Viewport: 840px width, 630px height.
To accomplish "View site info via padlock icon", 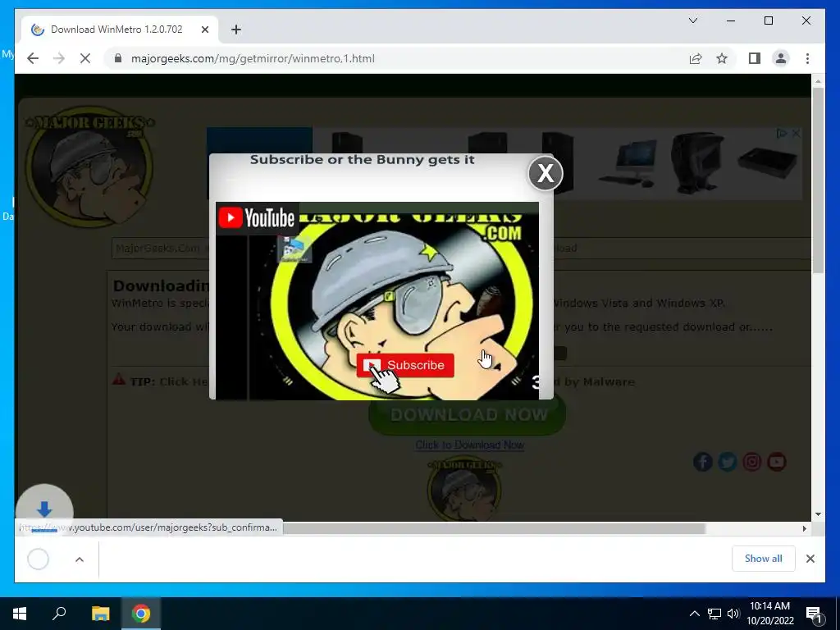I will [118, 58].
